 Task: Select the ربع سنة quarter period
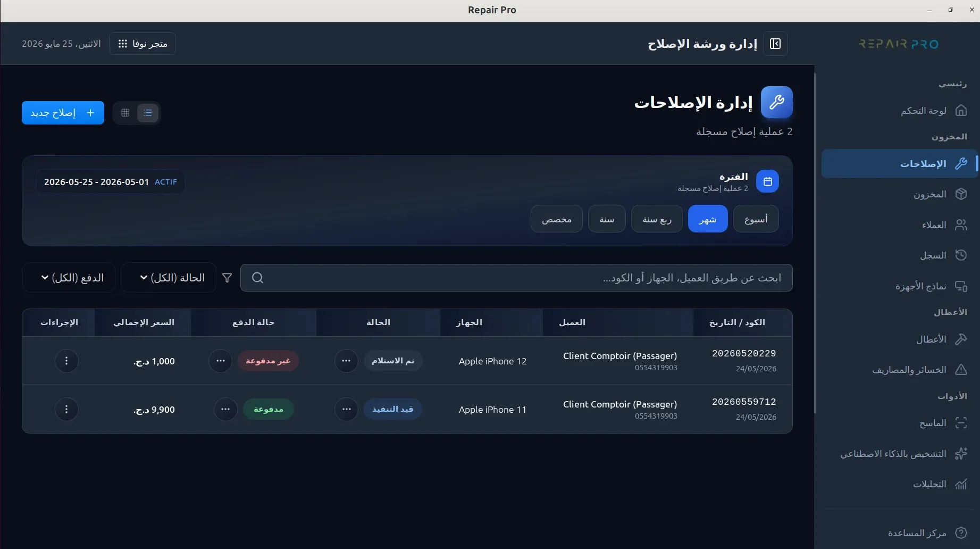click(x=657, y=219)
